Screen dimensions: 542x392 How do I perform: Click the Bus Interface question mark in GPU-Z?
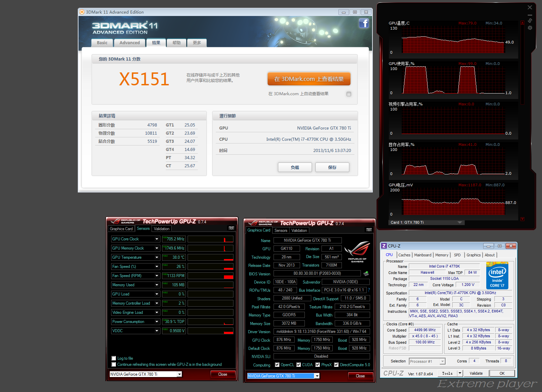click(369, 290)
